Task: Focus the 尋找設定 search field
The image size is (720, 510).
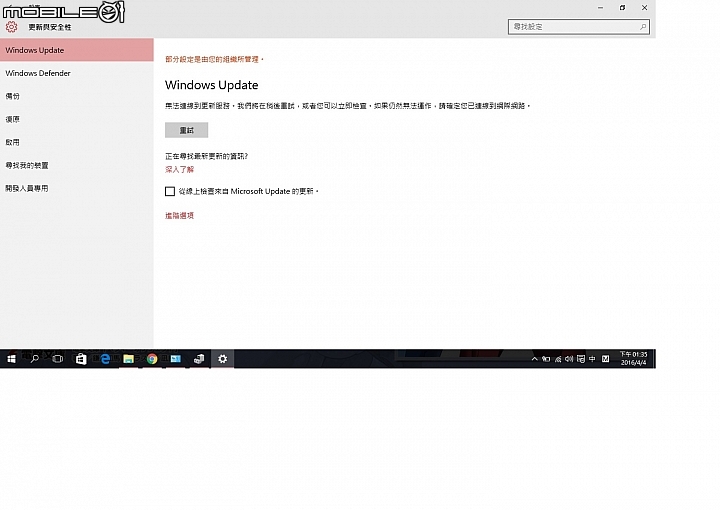Action: (579, 27)
